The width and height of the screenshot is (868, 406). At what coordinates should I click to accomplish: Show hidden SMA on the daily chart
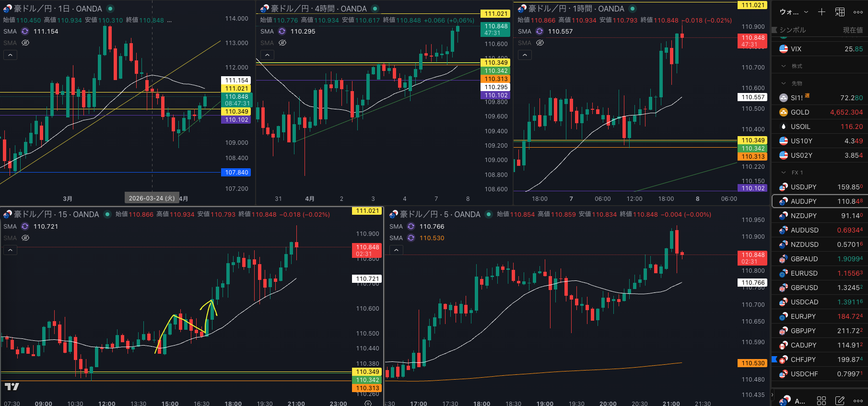point(26,43)
